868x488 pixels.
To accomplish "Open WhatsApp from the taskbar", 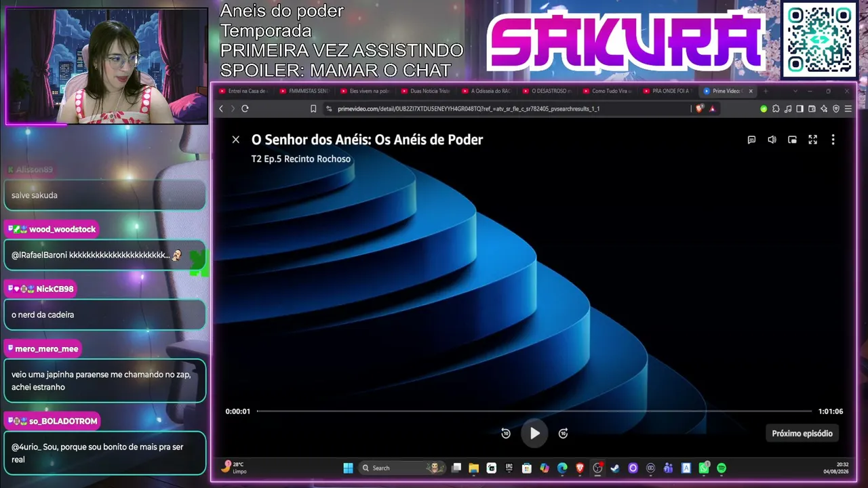I will coord(704,468).
